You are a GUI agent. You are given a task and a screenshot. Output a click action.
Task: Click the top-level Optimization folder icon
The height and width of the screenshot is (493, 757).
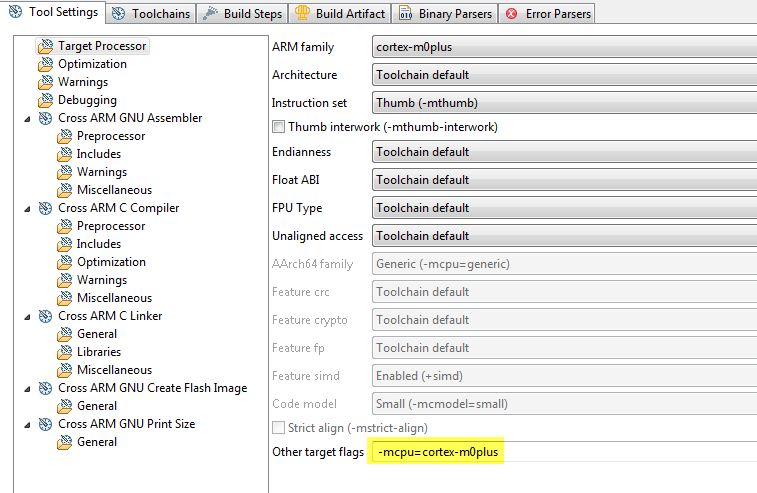pos(46,64)
